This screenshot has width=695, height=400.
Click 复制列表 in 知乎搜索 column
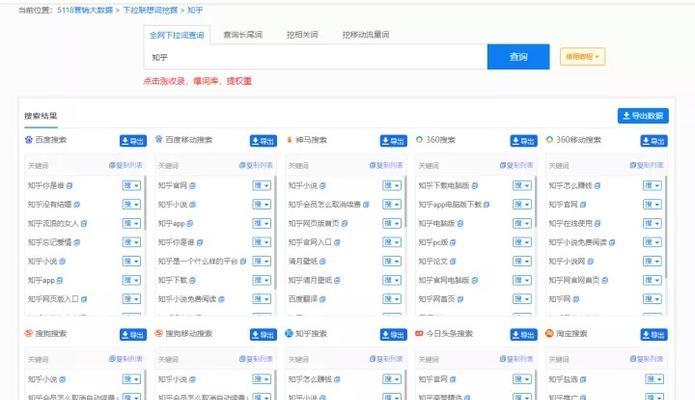coord(387,359)
